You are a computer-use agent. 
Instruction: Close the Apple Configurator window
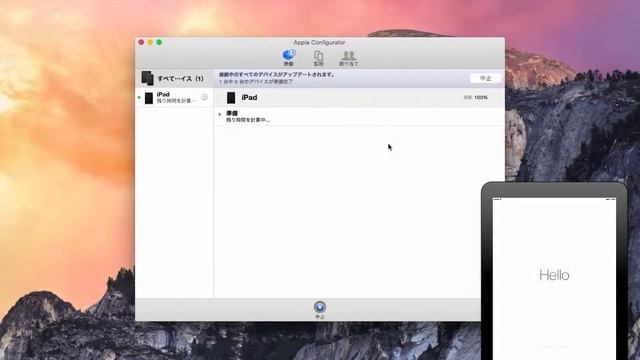tap(141, 42)
